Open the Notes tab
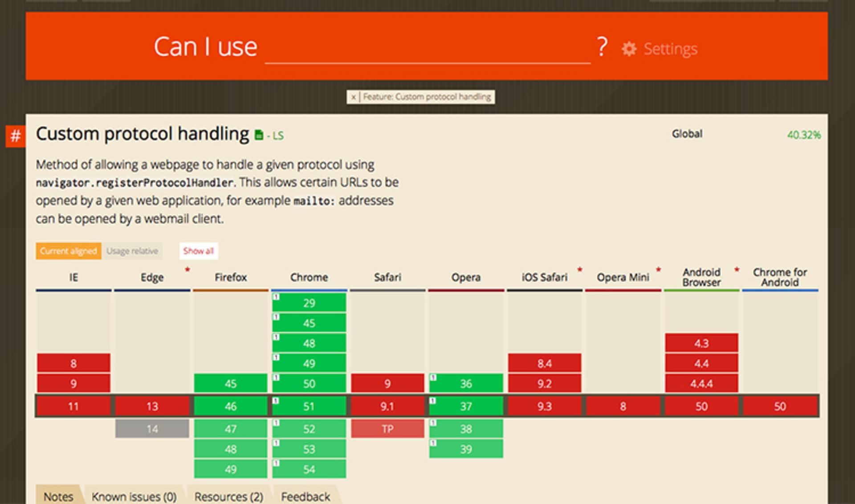The height and width of the screenshot is (504, 855). [58, 496]
